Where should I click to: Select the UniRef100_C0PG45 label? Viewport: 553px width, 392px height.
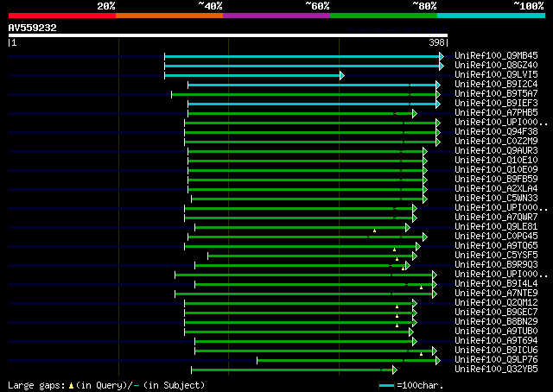[x=496, y=237]
